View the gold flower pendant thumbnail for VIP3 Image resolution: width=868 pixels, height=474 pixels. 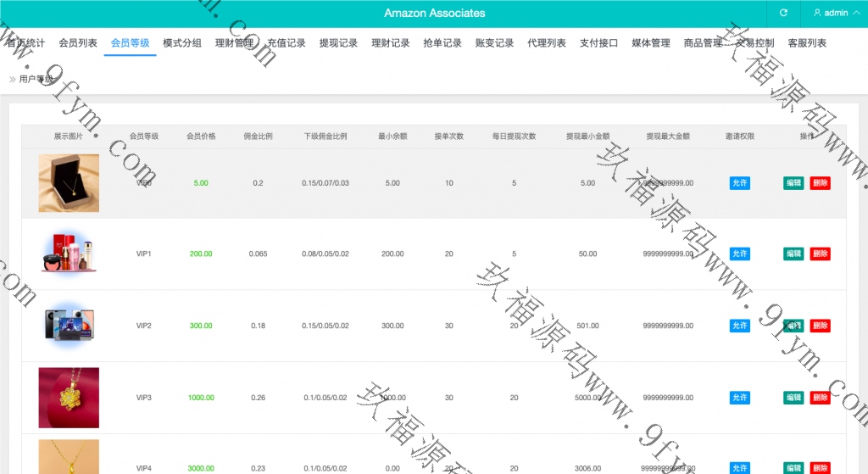(x=69, y=398)
